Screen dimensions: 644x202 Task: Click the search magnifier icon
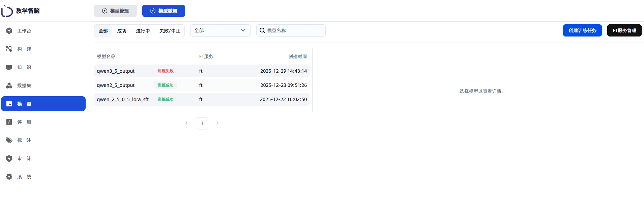262,30
